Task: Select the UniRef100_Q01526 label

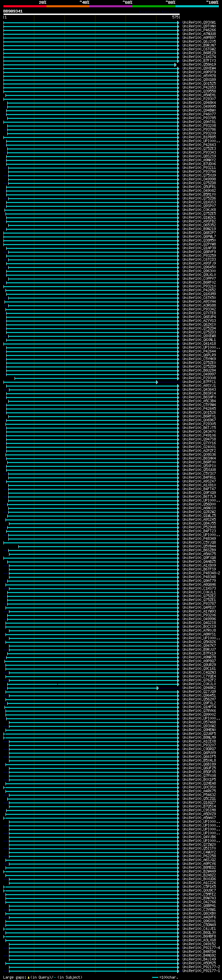Action: click(199, 412)
